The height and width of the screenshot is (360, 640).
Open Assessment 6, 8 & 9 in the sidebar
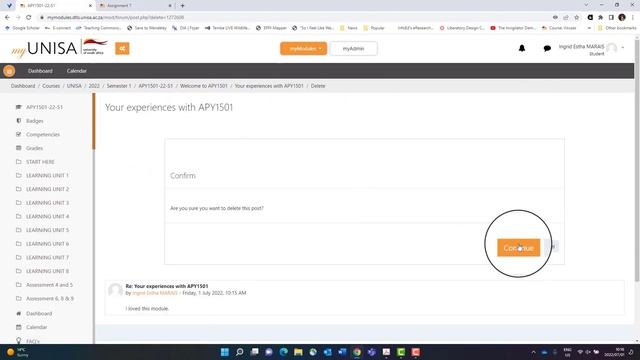point(50,298)
